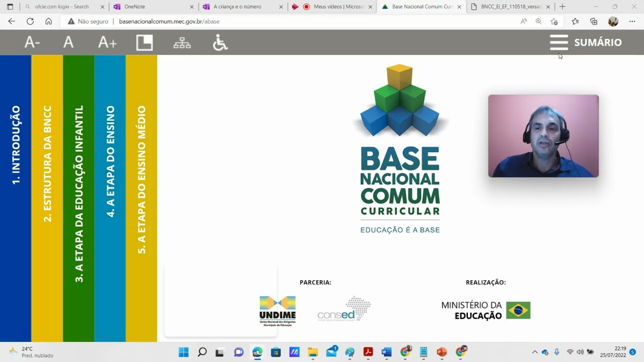The height and width of the screenshot is (362, 644).
Task: Go back to the previous page
Action: tap(12, 21)
